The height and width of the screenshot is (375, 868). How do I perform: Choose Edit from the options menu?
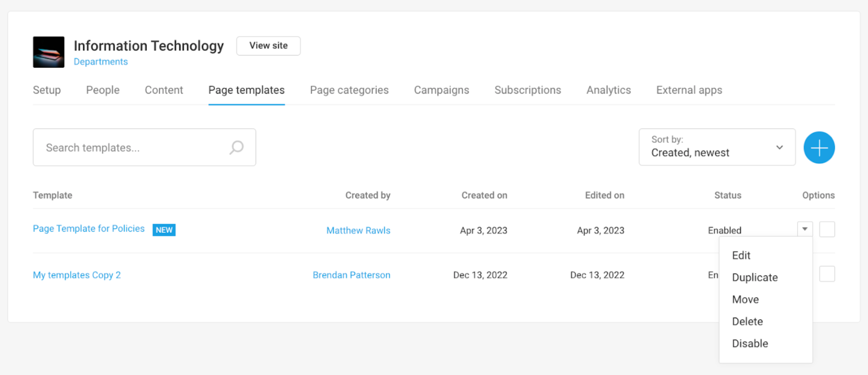741,256
